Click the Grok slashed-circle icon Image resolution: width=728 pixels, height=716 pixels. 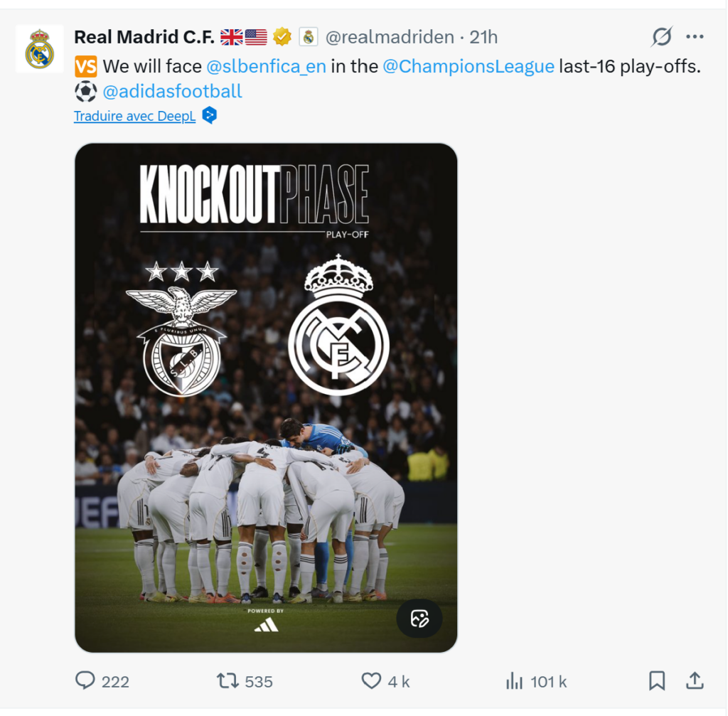[x=661, y=37]
